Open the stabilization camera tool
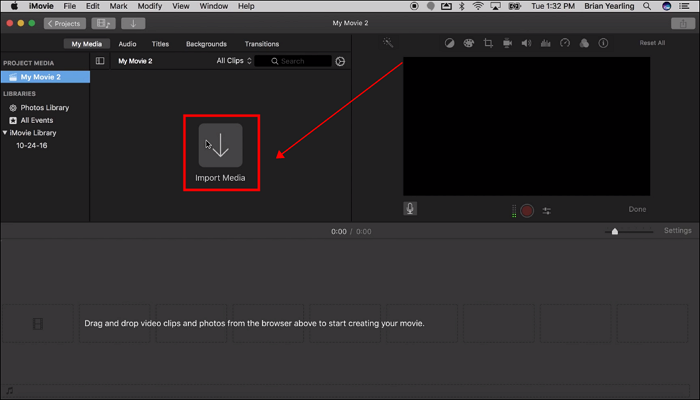This screenshot has height=400, width=700. [507, 43]
